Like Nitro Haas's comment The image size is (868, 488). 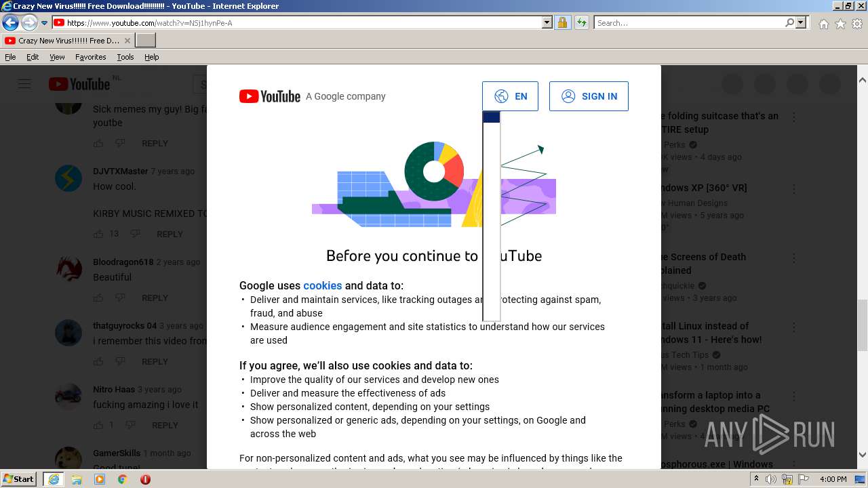(98, 425)
